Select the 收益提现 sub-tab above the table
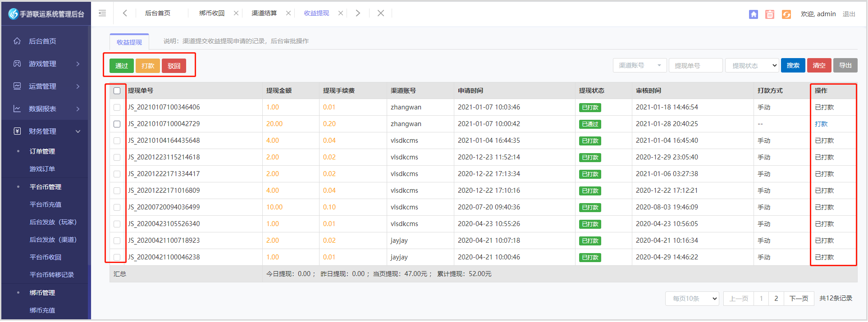868x322 pixels. [129, 42]
